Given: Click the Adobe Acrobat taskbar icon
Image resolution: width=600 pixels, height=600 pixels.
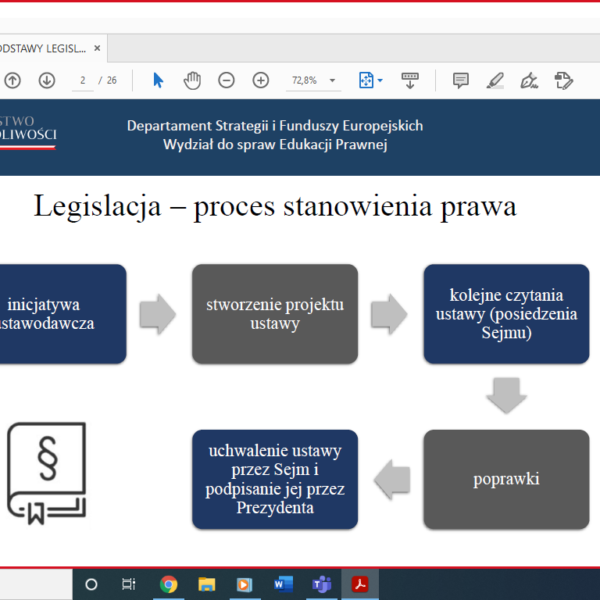Looking at the screenshot, I should pyautogui.click(x=360, y=584).
